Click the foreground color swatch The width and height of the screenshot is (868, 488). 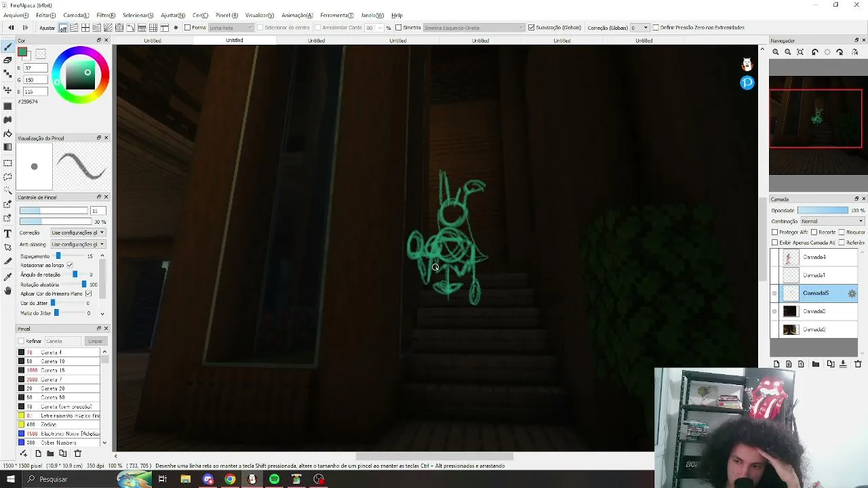pos(22,52)
